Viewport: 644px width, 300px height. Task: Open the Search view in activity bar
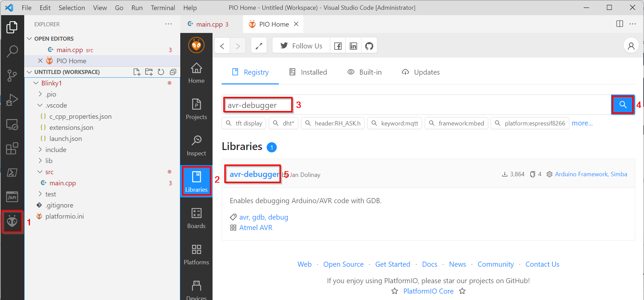[12, 51]
